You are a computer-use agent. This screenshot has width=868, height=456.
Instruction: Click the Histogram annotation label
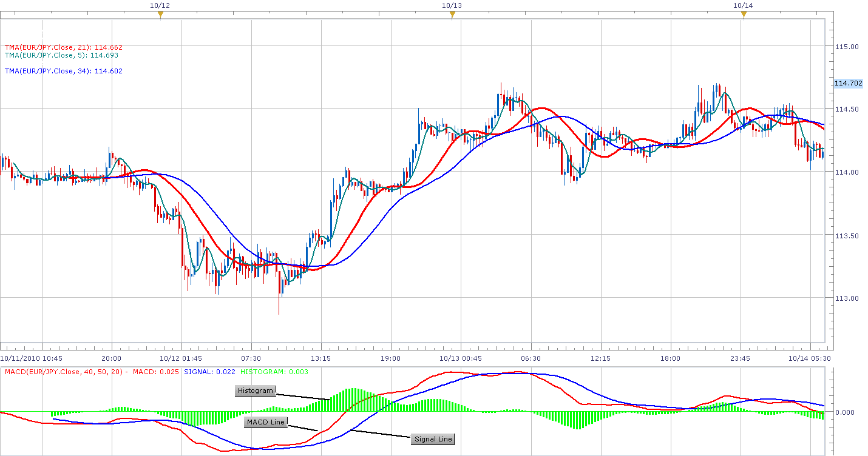[256, 391]
